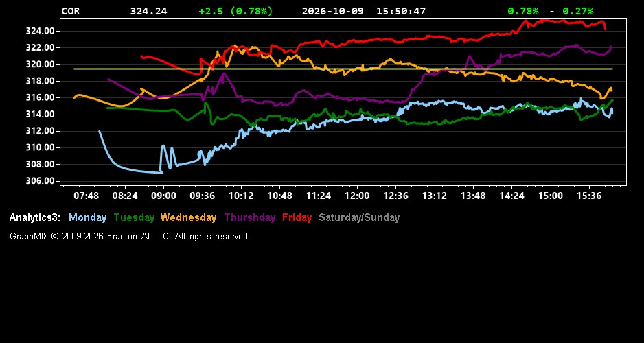Select Saturday/Sunday in the legend

click(x=359, y=218)
